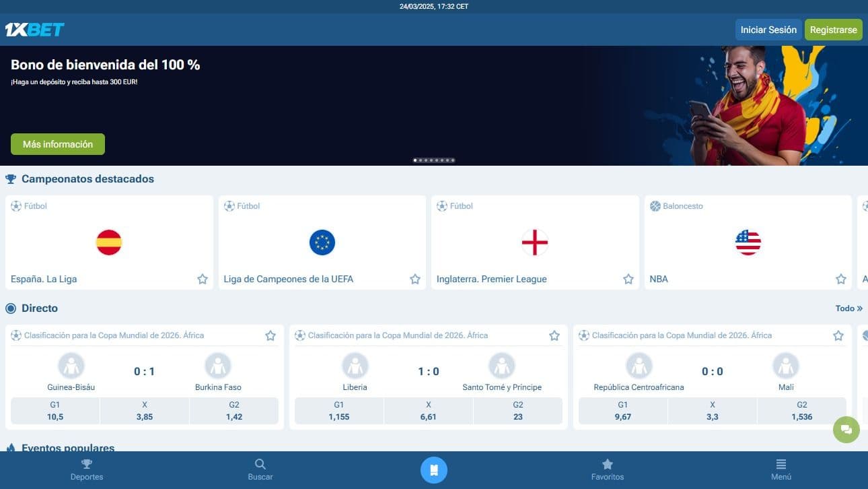Image resolution: width=868 pixels, height=489 pixels.
Task: Open Buscar search icon in bottom bar
Action: click(x=260, y=470)
